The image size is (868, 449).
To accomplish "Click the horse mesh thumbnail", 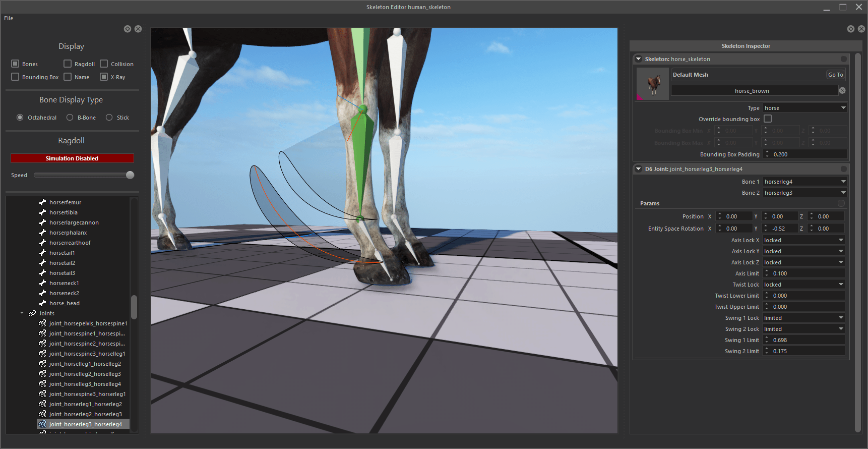I will click(x=653, y=84).
